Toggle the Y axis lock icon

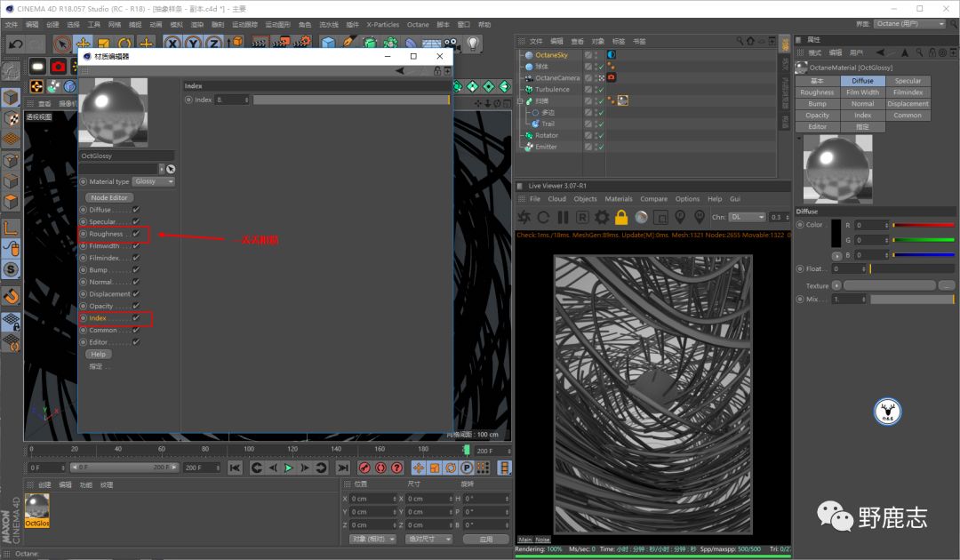pos(193,44)
